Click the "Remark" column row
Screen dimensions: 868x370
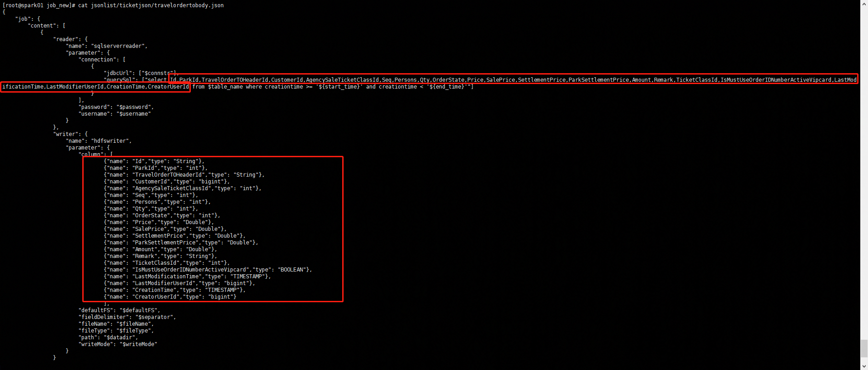160,256
